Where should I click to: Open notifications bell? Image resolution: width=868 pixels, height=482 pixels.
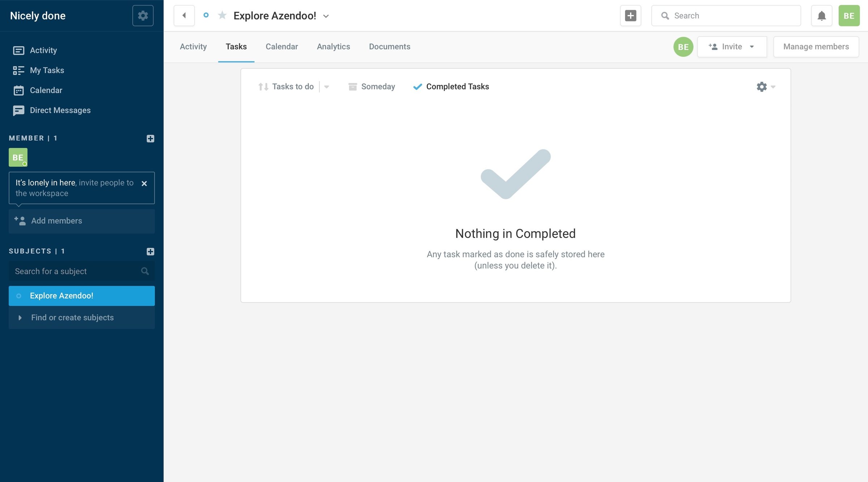click(x=822, y=16)
